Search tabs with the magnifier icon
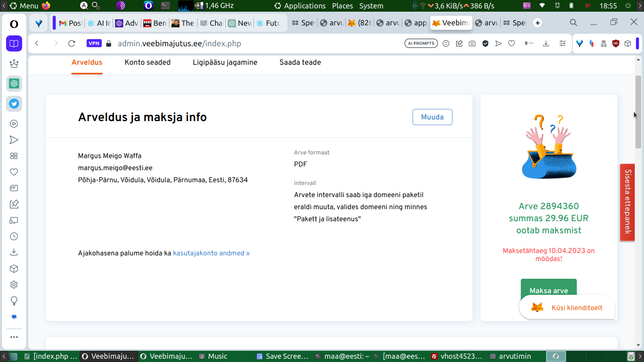Image resolution: width=644 pixels, height=362 pixels. [x=574, y=23]
